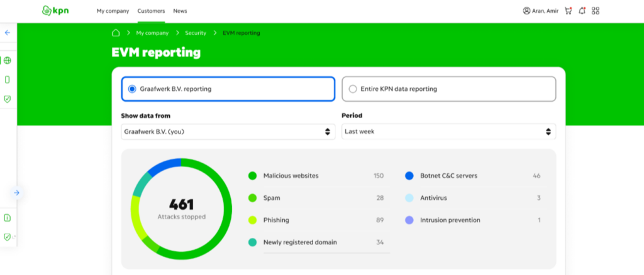Click the Botnet C&C servers legend entry
Screen dimensions: 644x275
448,176
